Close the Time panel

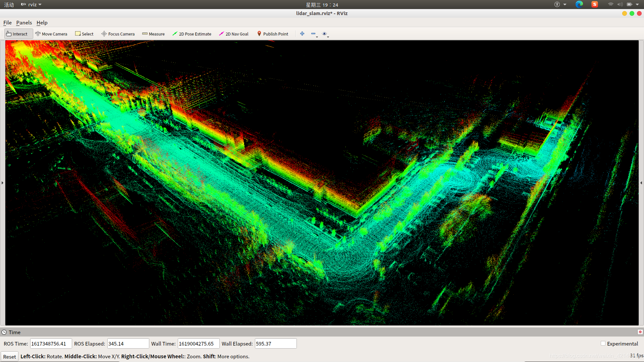pyautogui.click(x=640, y=332)
